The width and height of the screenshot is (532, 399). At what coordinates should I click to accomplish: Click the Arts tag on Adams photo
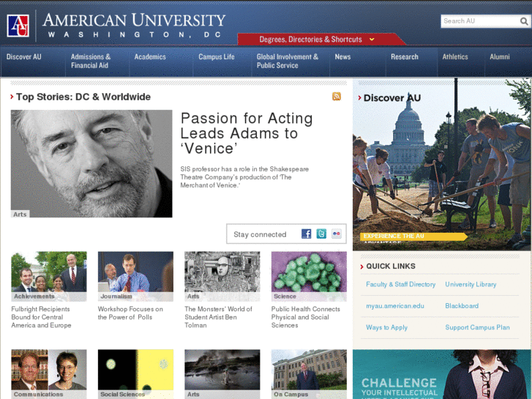tap(20, 215)
